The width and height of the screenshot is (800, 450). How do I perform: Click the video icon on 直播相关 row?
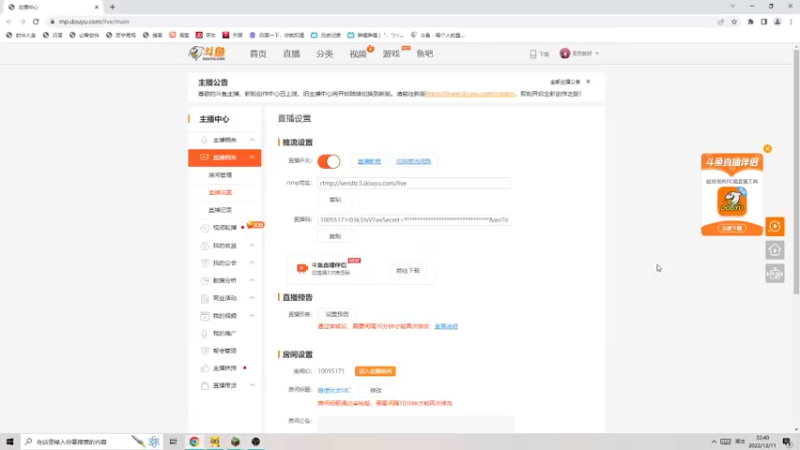tap(204, 157)
